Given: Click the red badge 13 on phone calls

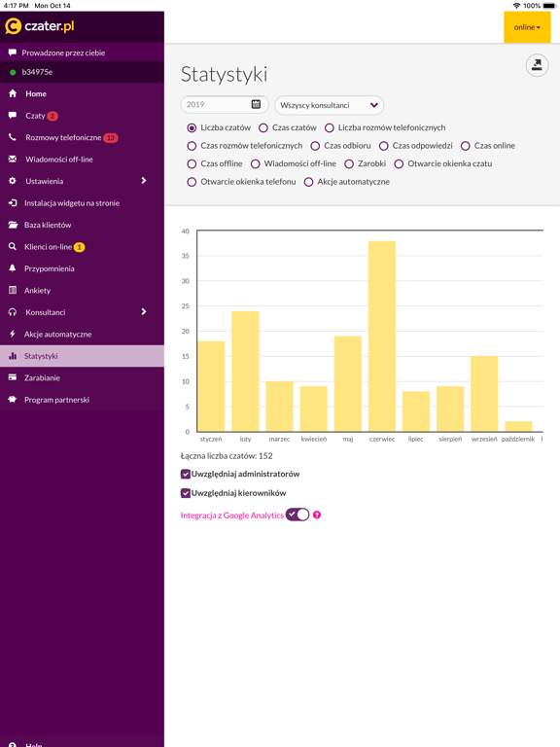Looking at the screenshot, I should pos(111,138).
